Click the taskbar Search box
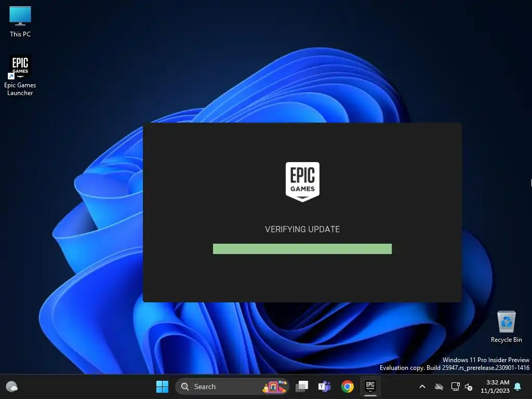 [232, 387]
